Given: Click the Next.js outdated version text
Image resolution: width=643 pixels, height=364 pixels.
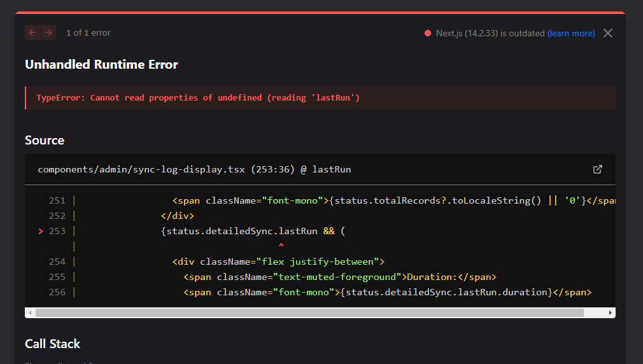Looking at the screenshot, I should point(490,33).
